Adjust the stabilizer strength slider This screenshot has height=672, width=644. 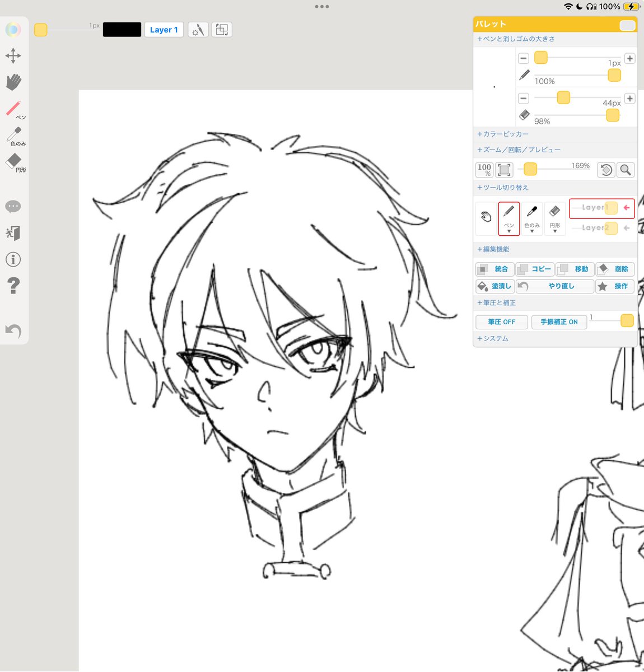click(x=627, y=320)
